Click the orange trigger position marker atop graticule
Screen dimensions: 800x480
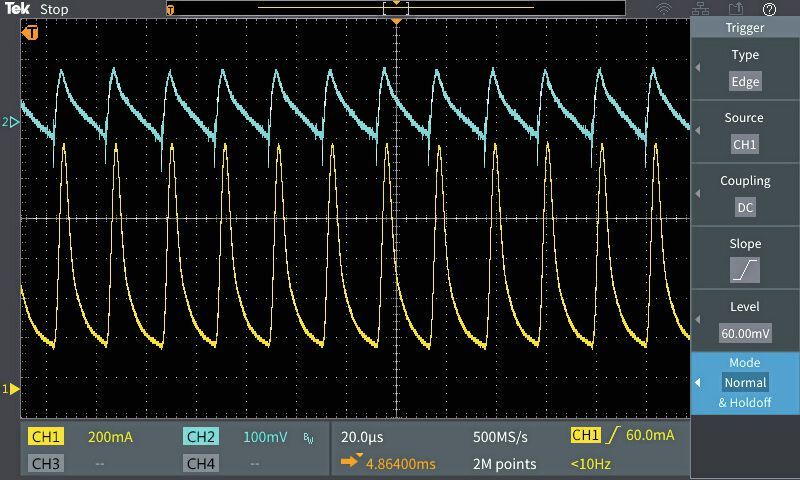tap(396, 21)
